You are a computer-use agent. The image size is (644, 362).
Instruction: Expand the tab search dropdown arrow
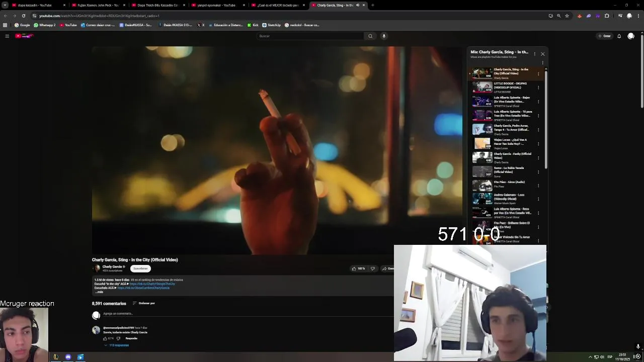5,5
